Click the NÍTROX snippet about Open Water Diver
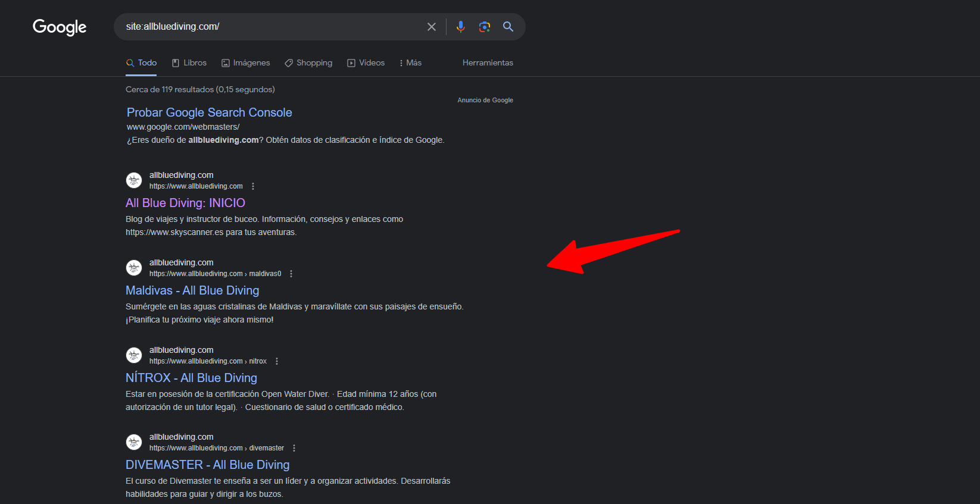The image size is (980, 504). click(281, 400)
